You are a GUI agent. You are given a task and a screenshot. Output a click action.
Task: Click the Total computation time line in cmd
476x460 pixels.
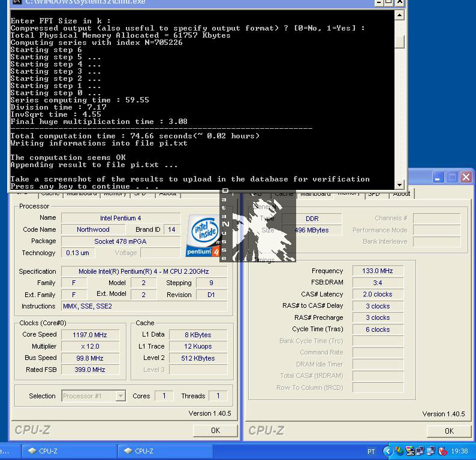(x=135, y=136)
